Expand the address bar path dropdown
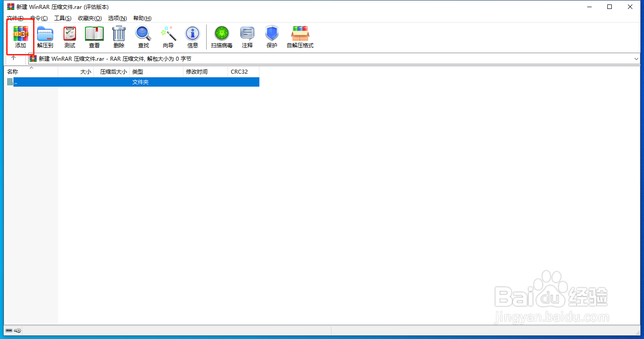This screenshot has width=644, height=339. [636, 59]
